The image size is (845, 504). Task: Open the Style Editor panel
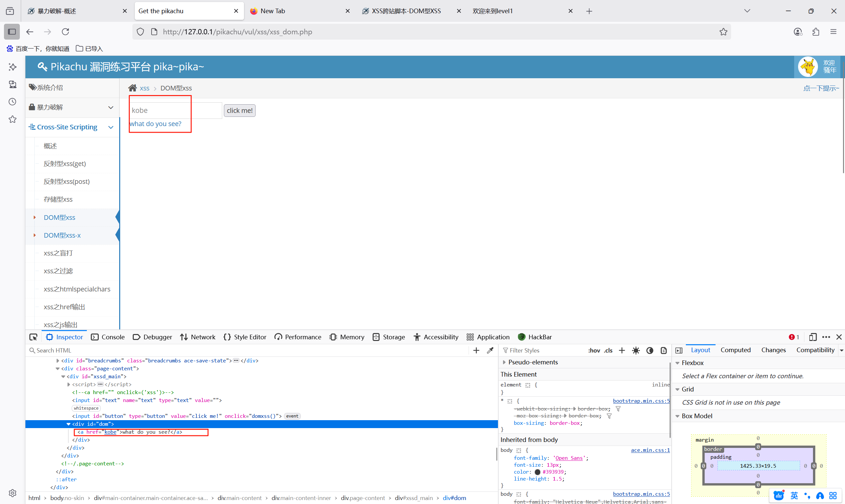coord(245,337)
